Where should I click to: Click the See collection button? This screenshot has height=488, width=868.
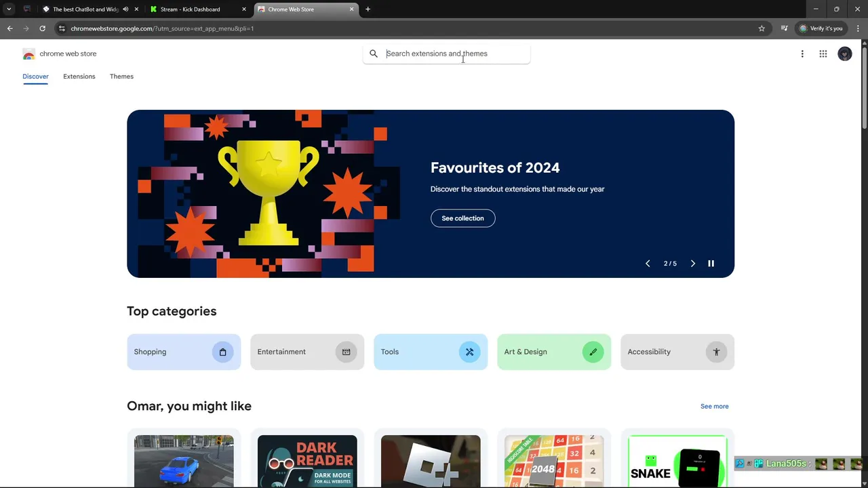click(462, 218)
